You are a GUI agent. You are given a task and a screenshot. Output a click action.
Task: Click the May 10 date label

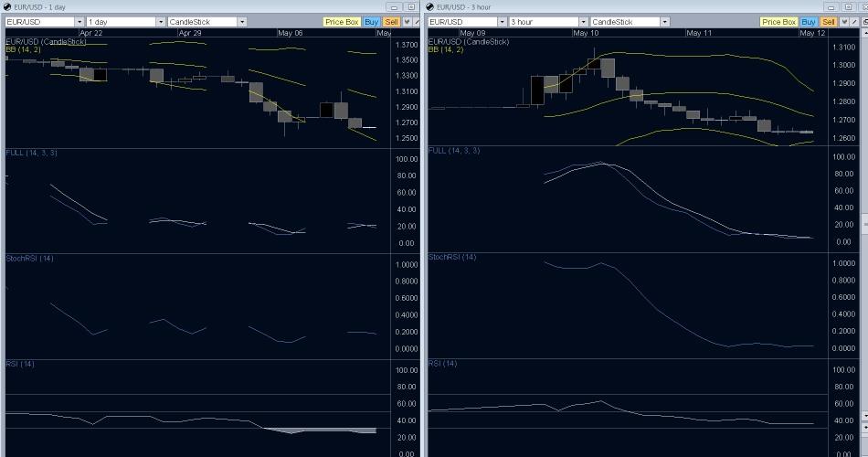pyautogui.click(x=586, y=33)
